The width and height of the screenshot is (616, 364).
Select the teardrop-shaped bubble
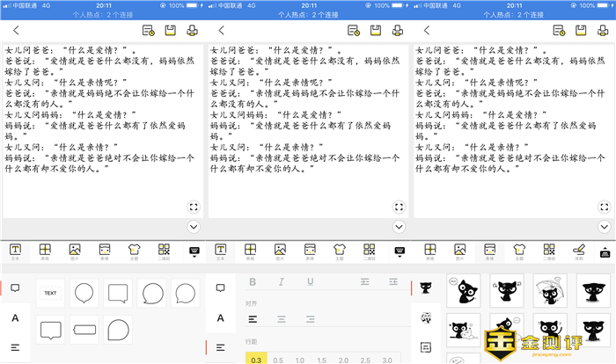click(x=119, y=330)
